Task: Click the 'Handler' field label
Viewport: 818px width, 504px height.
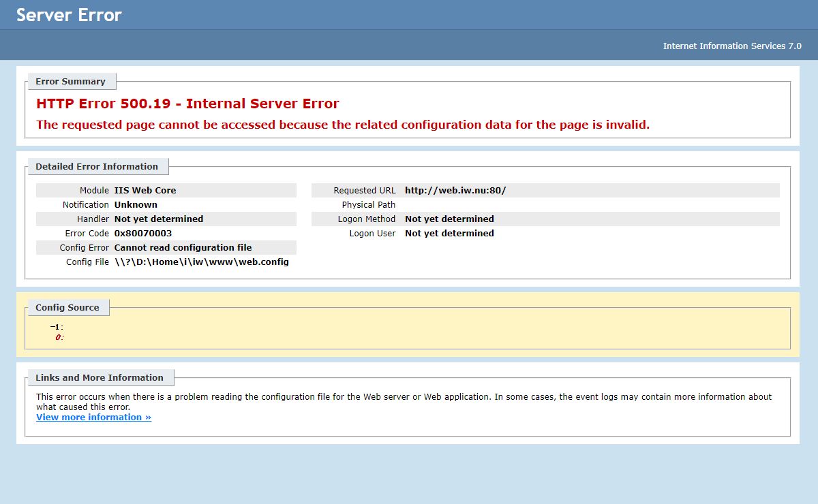Action: (93, 219)
